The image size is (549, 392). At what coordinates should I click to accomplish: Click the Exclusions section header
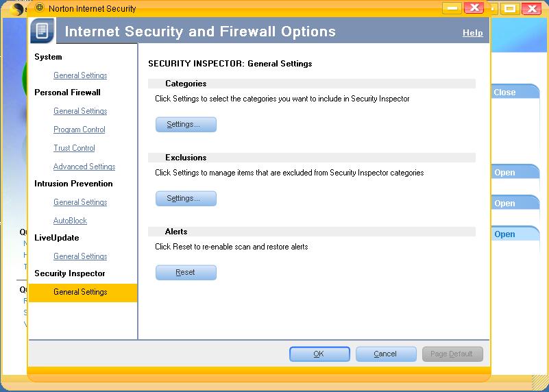click(x=312, y=158)
